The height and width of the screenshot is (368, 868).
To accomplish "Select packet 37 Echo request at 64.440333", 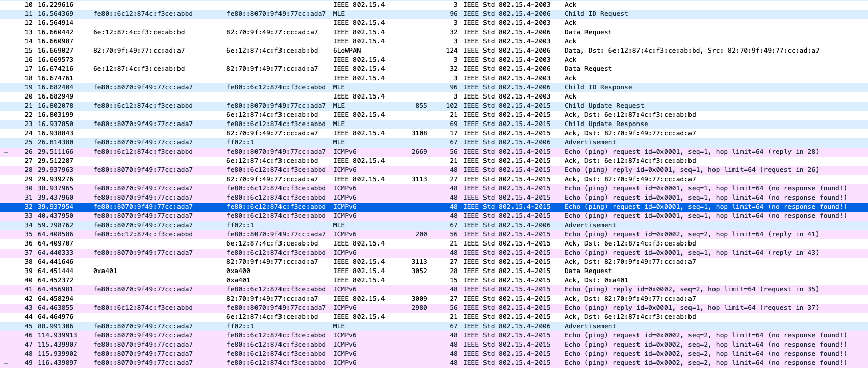I will 434,253.
